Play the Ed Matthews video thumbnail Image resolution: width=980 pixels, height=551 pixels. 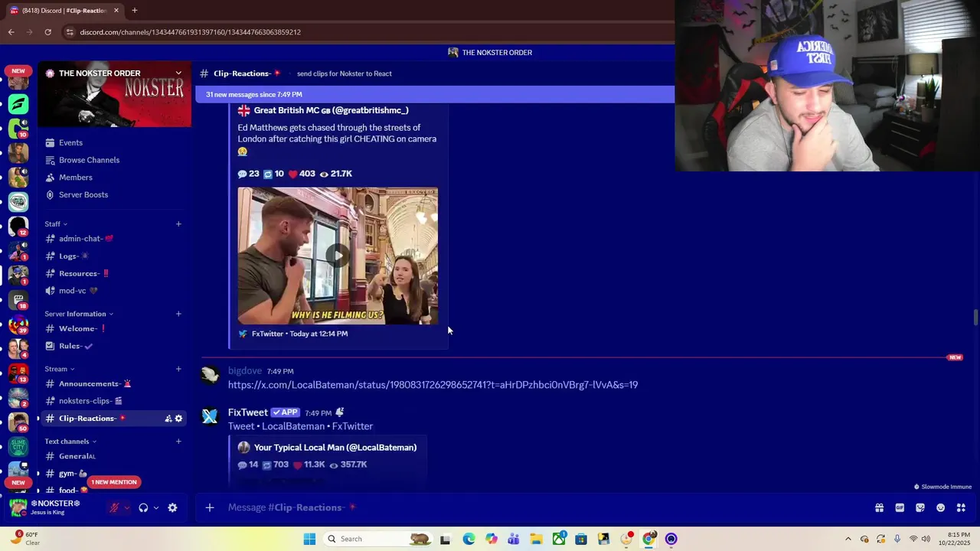point(338,256)
